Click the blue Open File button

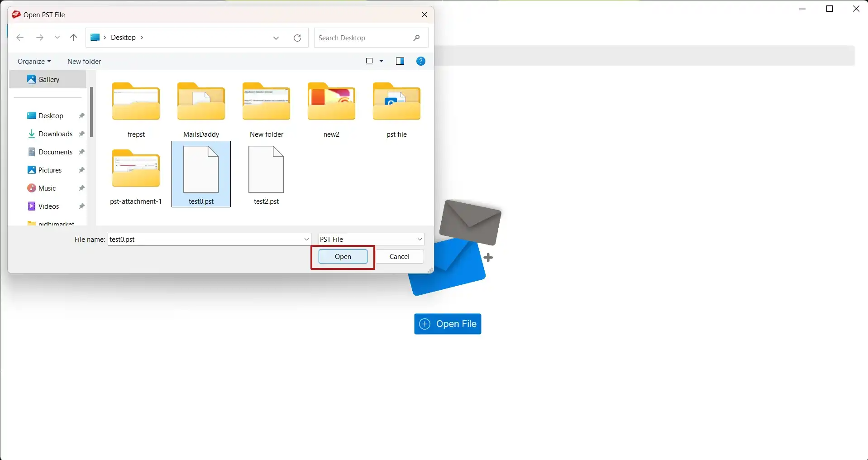(x=448, y=324)
